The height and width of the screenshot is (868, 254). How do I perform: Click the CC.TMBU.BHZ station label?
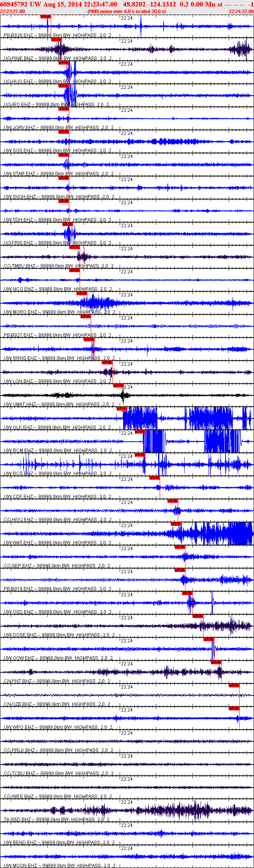[58, 266]
